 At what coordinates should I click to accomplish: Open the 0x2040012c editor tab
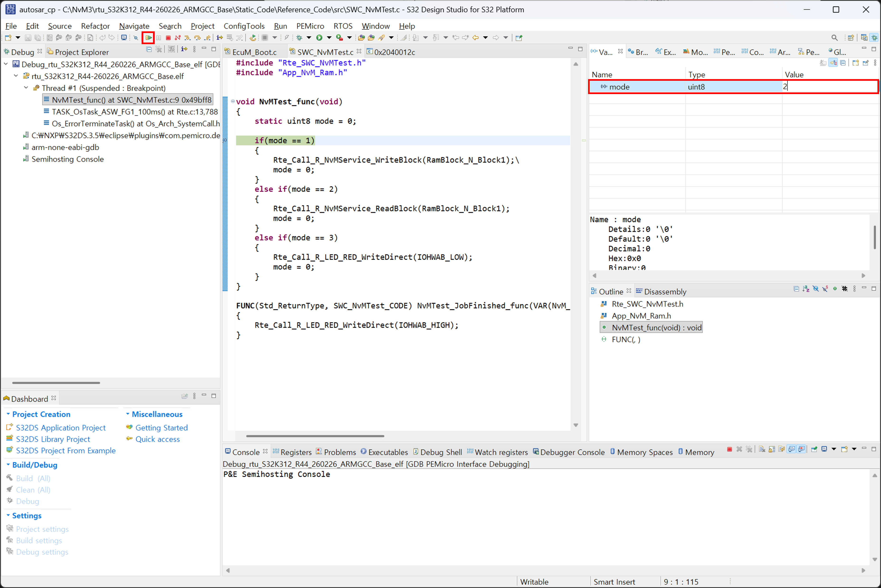point(391,52)
